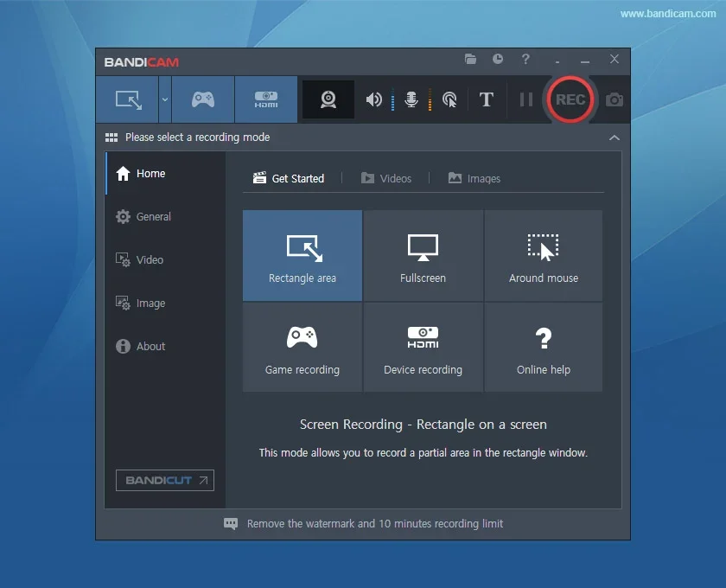Open the output folder icon

click(470, 60)
